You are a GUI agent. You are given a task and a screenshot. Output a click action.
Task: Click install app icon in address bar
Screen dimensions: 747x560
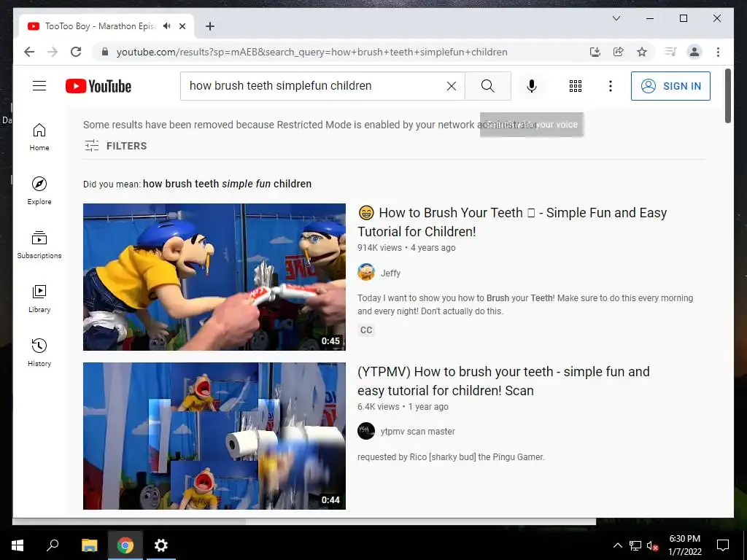point(595,52)
